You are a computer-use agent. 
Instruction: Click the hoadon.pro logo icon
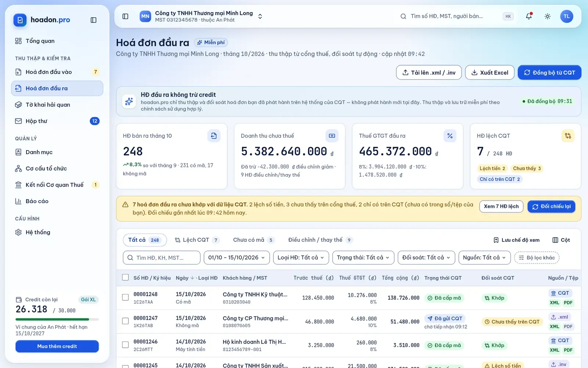(20, 20)
